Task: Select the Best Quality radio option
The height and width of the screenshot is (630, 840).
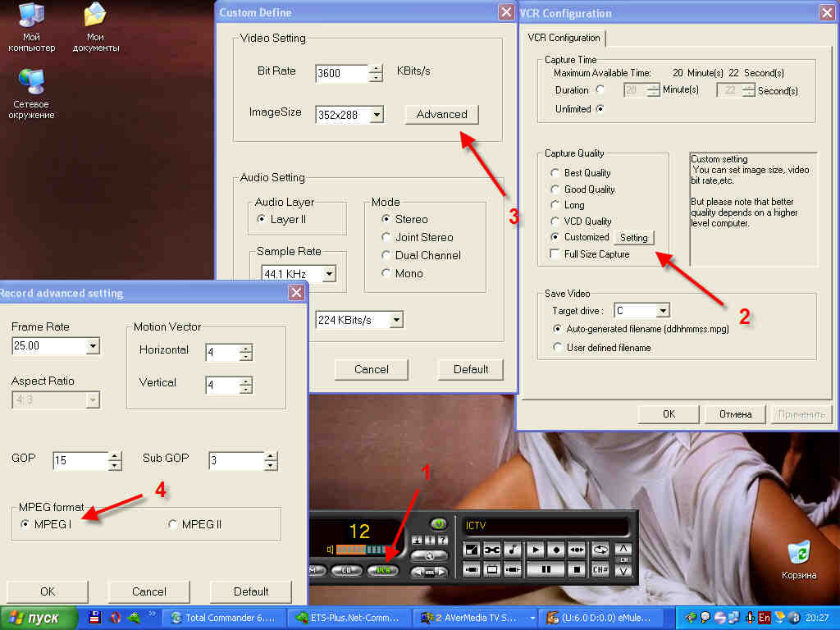Action: tap(555, 173)
